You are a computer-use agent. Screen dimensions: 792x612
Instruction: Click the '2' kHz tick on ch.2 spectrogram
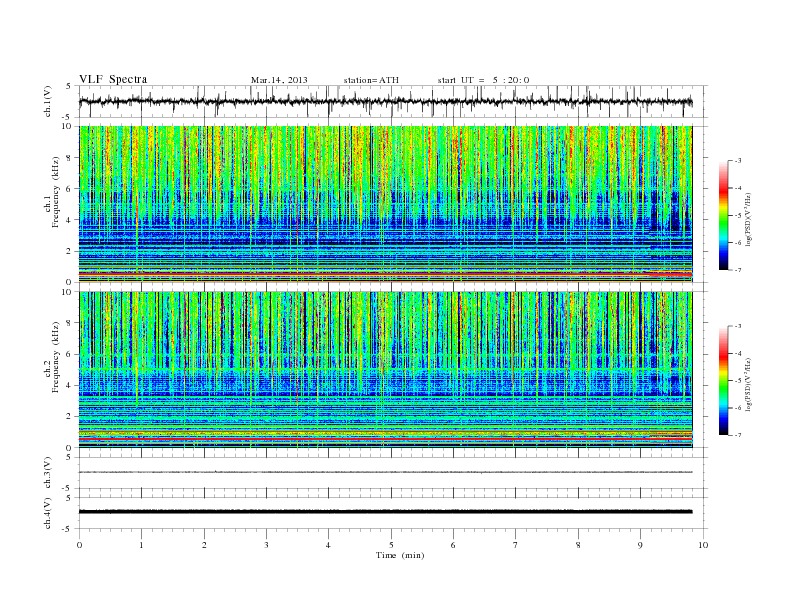(70, 417)
